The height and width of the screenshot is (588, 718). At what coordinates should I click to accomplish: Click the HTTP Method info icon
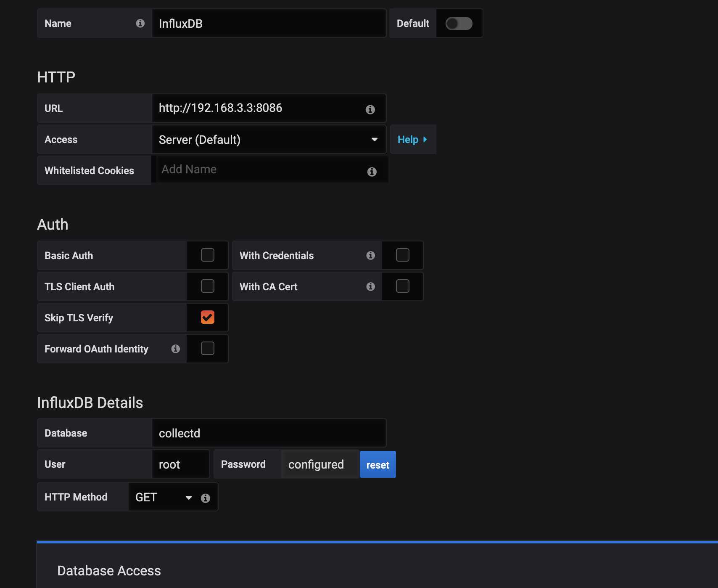tap(206, 498)
